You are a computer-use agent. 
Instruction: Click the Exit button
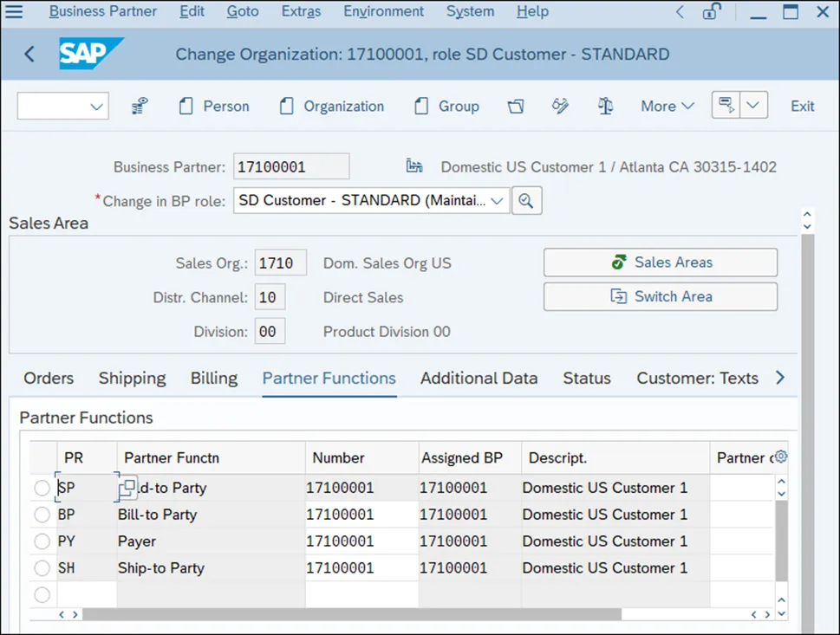point(803,106)
